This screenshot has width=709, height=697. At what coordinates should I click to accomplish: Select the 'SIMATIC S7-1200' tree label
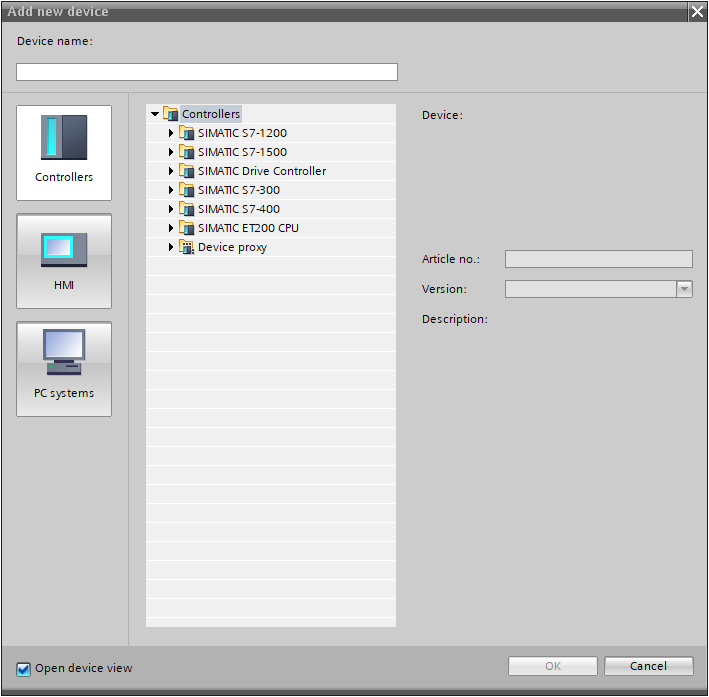[242, 133]
